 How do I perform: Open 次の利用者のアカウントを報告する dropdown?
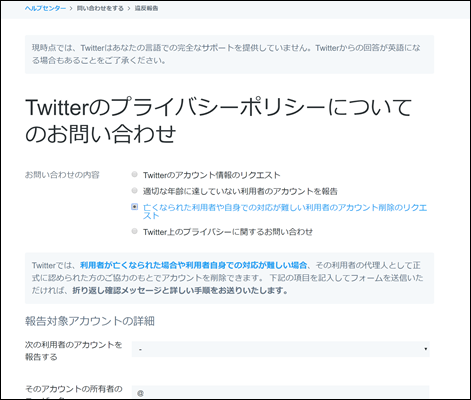pos(280,349)
